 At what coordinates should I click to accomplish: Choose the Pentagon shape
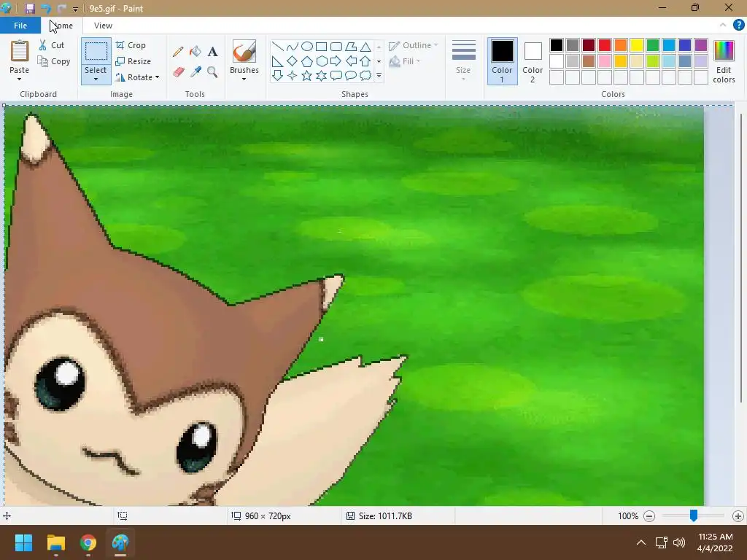307,61
